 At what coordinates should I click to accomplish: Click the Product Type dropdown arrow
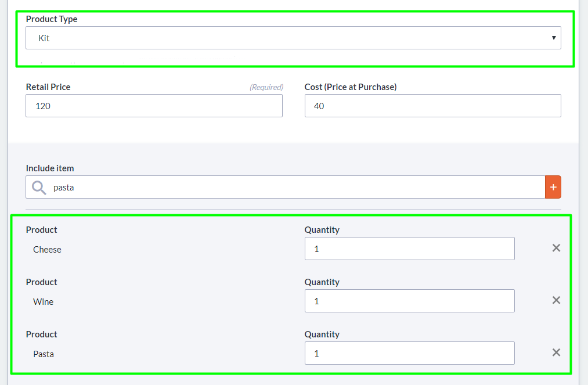coord(554,38)
